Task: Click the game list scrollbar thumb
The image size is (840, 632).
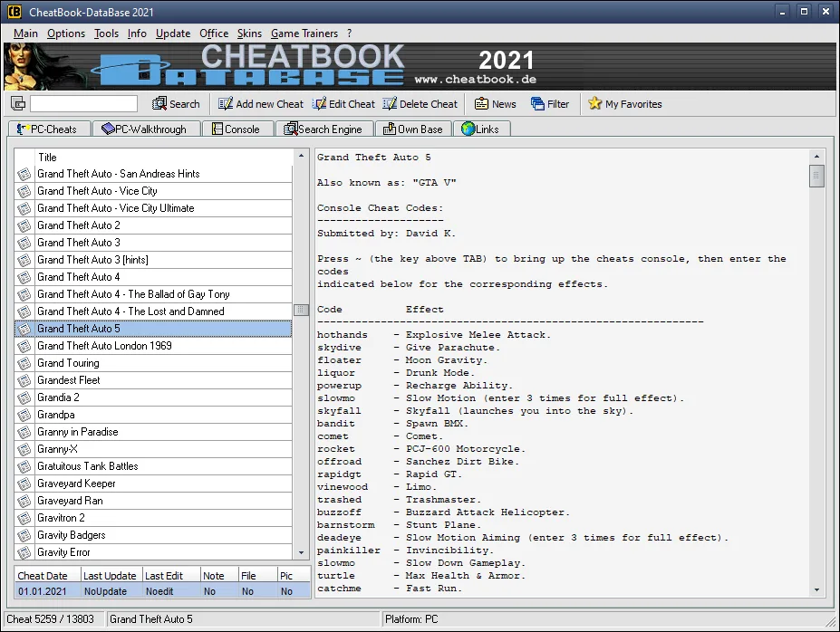Action: pyautogui.click(x=301, y=310)
